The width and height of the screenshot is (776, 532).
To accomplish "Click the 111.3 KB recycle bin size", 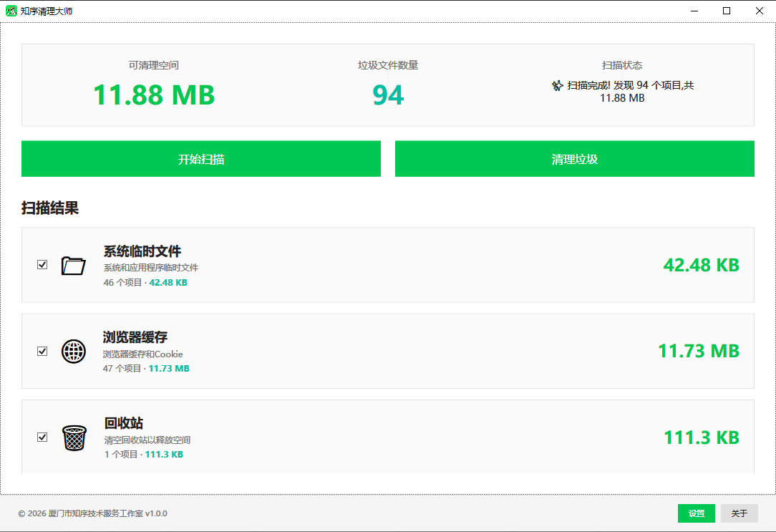I will click(x=701, y=437).
